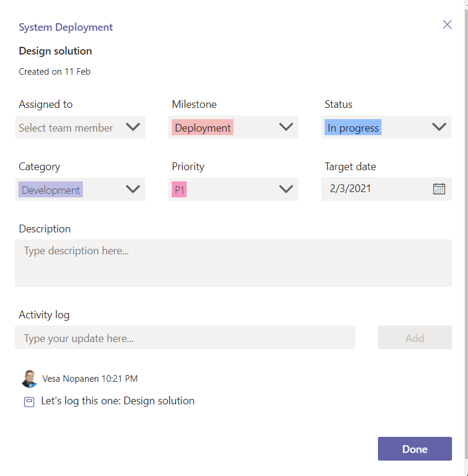468x476 pixels.
Task: Expand the Category dropdown chevron
Action: point(133,189)
